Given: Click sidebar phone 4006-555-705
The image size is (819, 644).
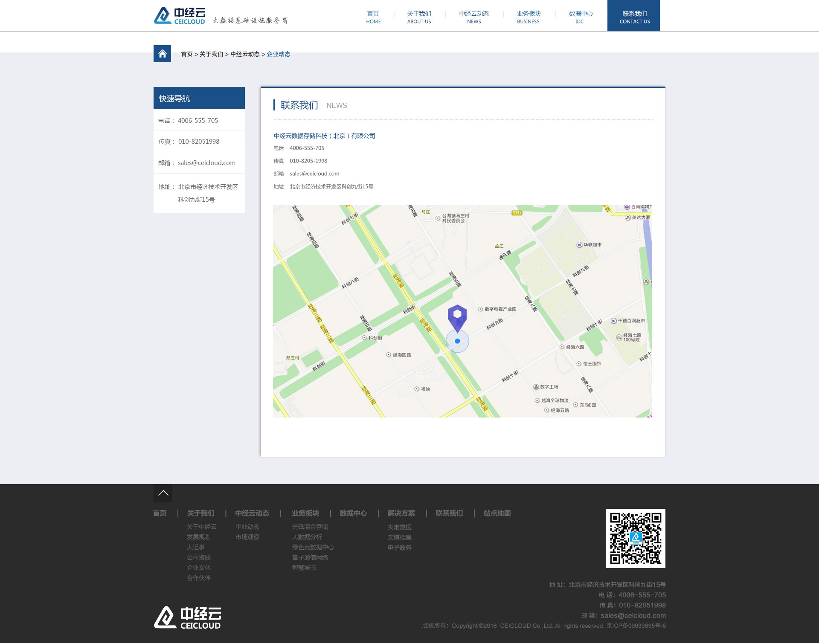Looking at the screenshot, I should click(198, 121).
